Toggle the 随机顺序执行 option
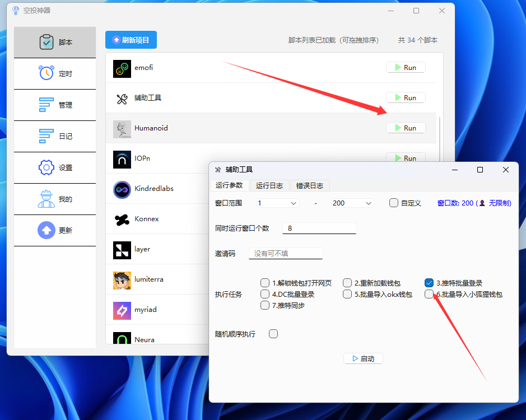The height and width of the screenshot is (420, 526). [x=273, y=333]
